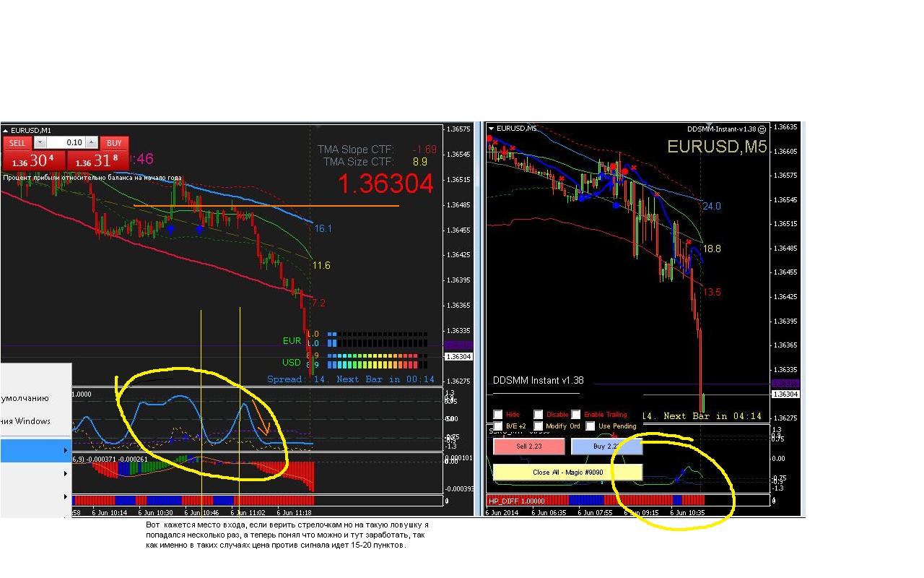Toggle the Modify Ord checkbox

click(539, 426)
